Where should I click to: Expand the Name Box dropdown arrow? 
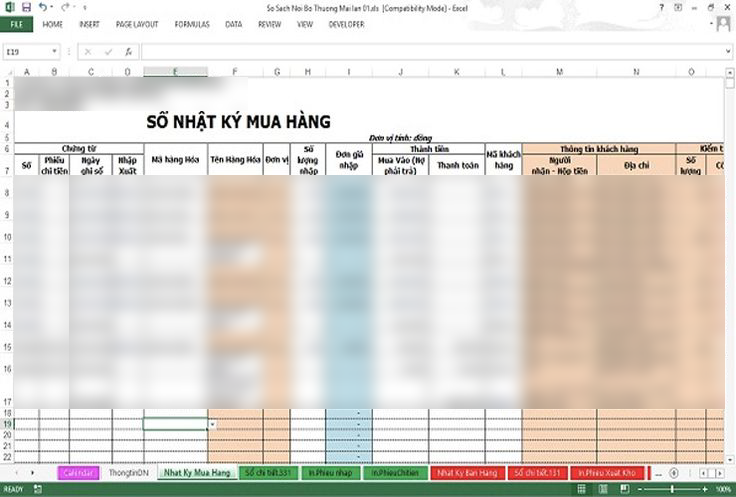click(x=54, y=51)
